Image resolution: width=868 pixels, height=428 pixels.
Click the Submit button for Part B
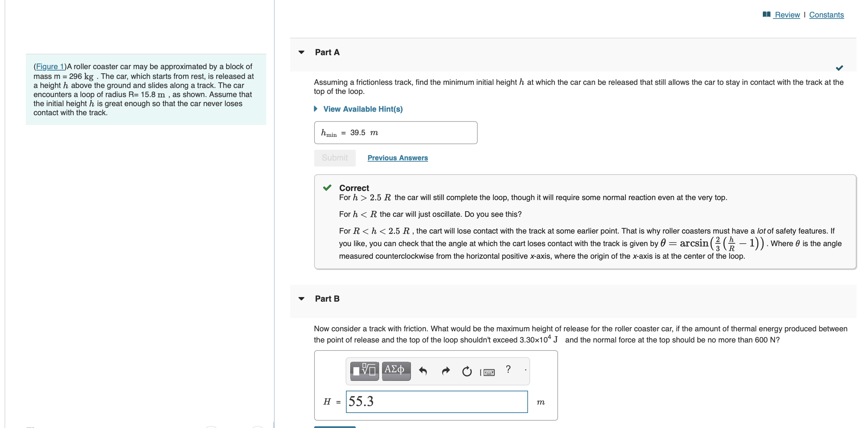tap(333, 426)
